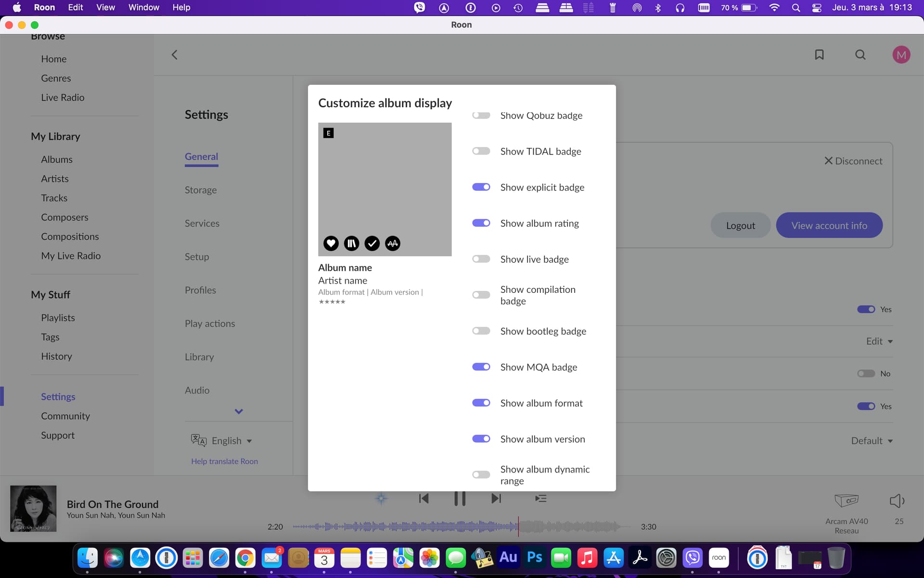Open Adobe Audition in the Dock
This screenshot has width=924, height=578.
508,558
